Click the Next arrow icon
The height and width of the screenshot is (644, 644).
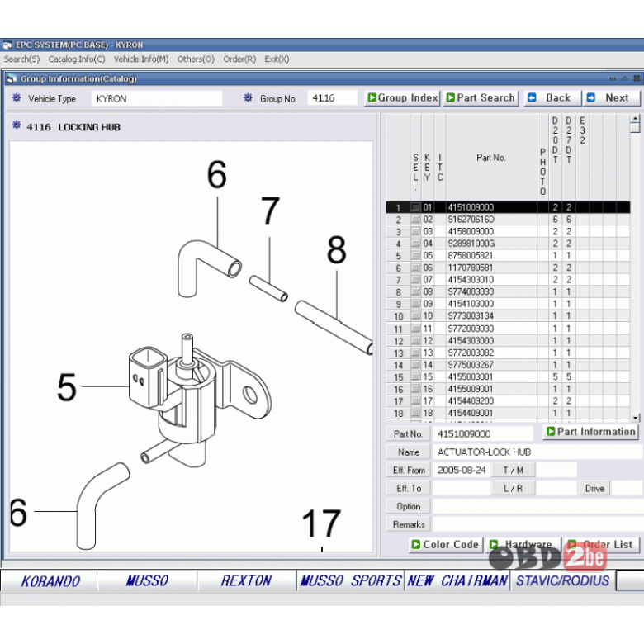(x=591, y=97)
